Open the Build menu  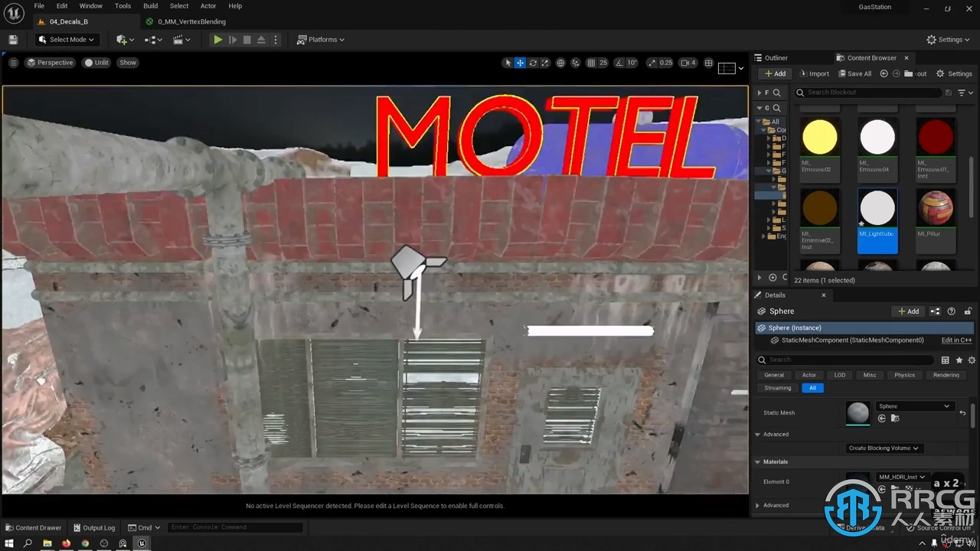tap(151, 5)
